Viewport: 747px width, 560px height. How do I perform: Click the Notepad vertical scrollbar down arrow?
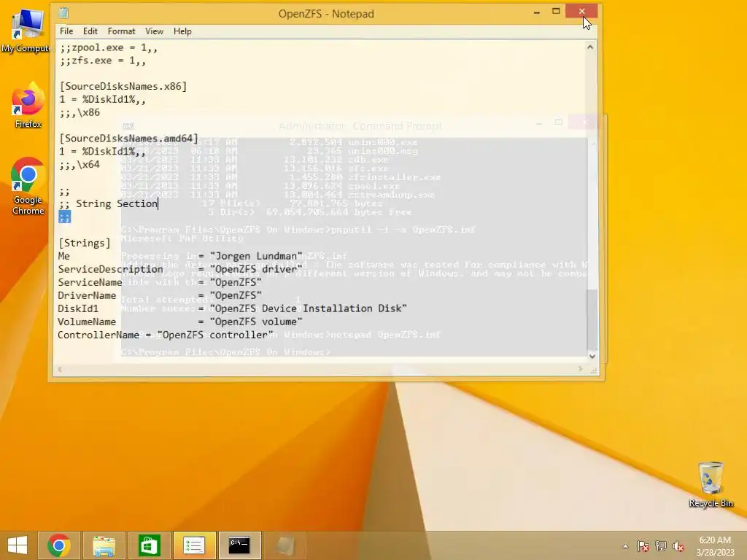click(x=592, y=356)
